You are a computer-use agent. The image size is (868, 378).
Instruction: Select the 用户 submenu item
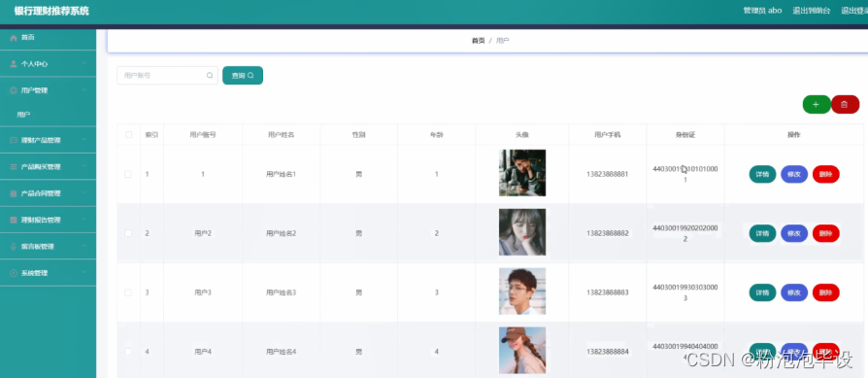pos(49,115)
